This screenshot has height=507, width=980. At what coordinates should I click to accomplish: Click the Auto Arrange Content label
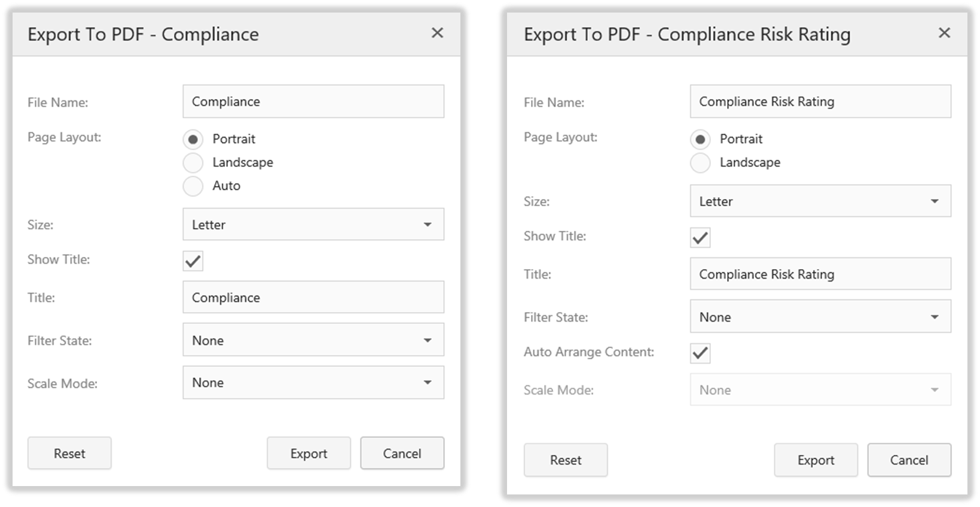click(x=589, y=352)
